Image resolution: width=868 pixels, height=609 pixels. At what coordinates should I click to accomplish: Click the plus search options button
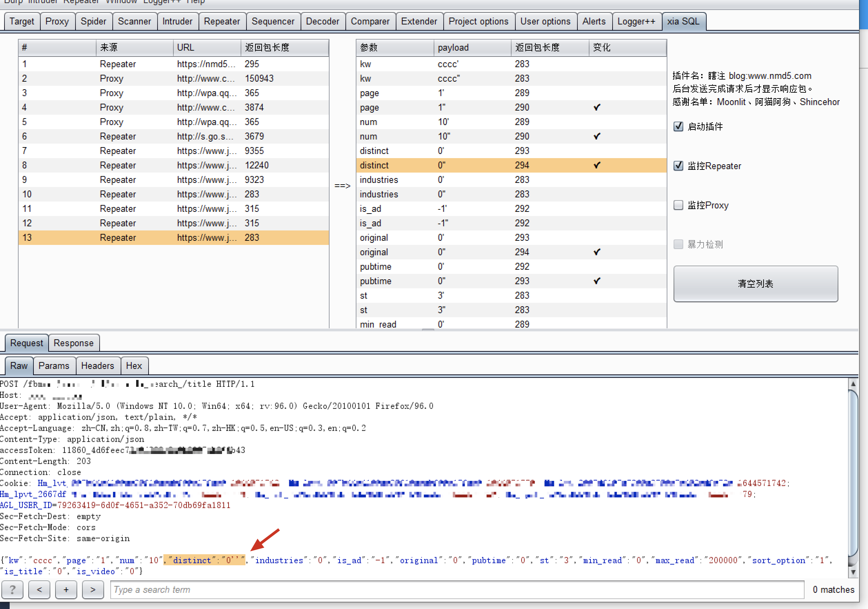[x=66, y=590]
